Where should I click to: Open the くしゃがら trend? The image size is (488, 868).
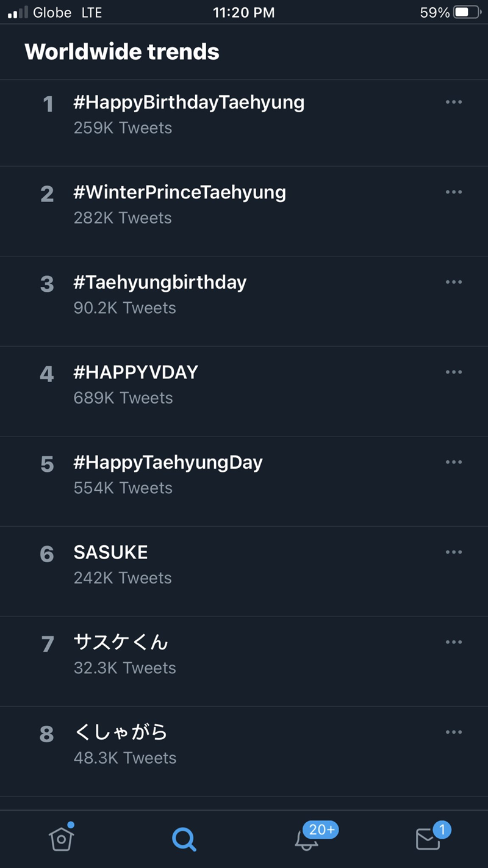120,732
